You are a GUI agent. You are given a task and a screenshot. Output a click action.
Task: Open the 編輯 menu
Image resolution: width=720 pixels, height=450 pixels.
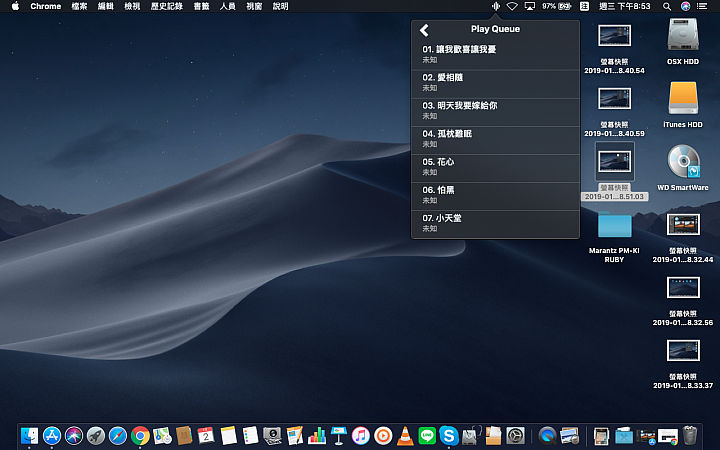click(x=106, y=6)
